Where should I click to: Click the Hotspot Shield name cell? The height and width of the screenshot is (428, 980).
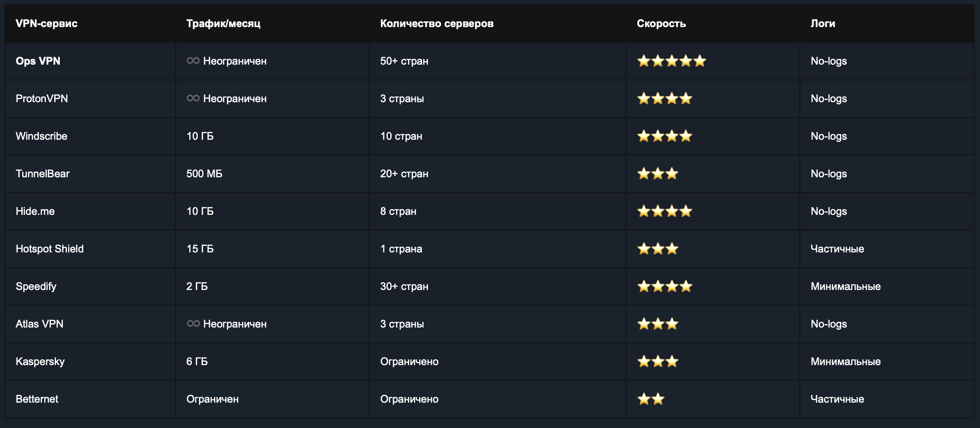point(49,249)
